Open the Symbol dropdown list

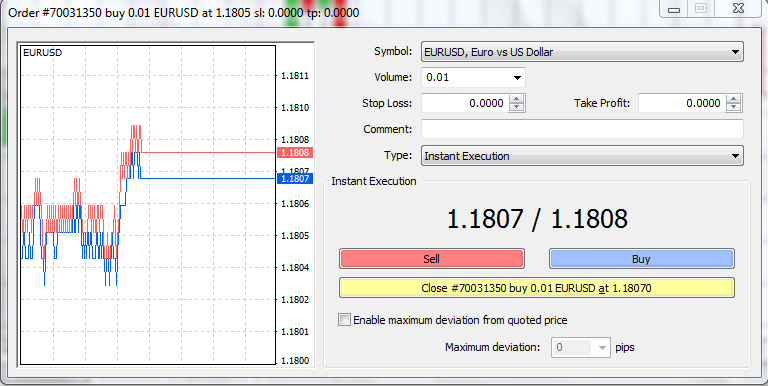(582, 51)
